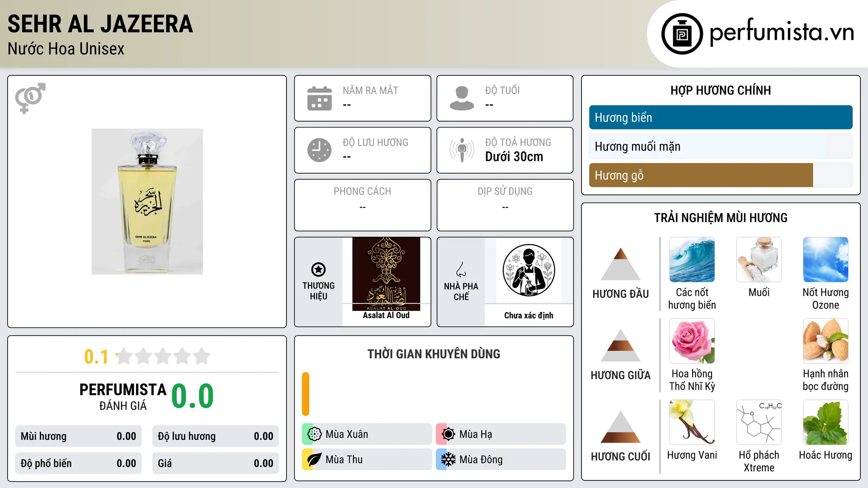Screen dimensions: 868x488
Task: Click the green Perfumista 0.0 score
Action: tap(192, 396)
